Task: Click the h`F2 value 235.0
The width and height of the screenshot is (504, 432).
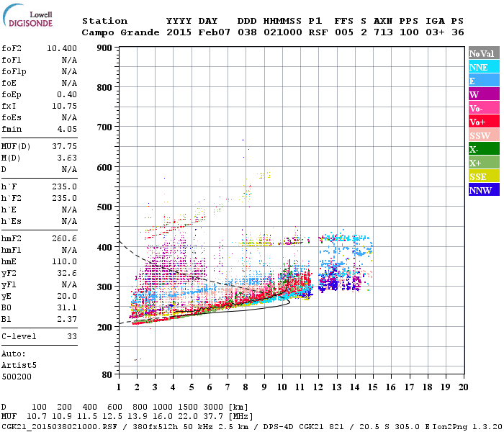Action: click(65, 198)
